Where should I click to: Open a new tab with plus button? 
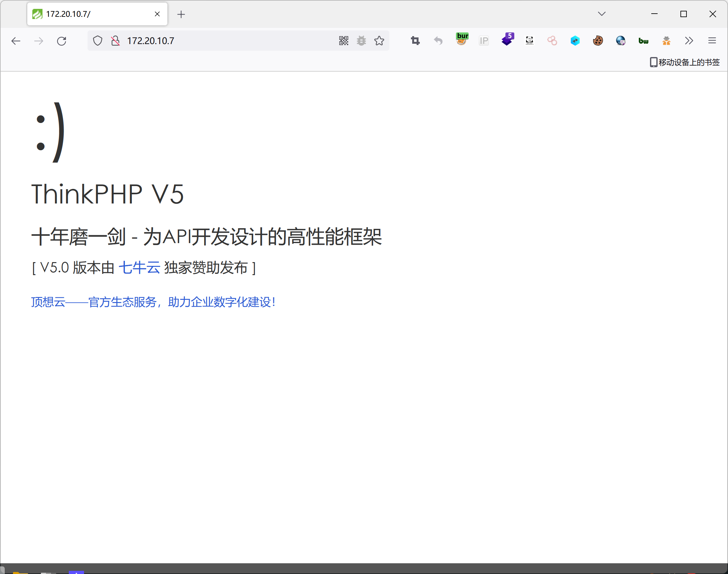click(181, 14)
